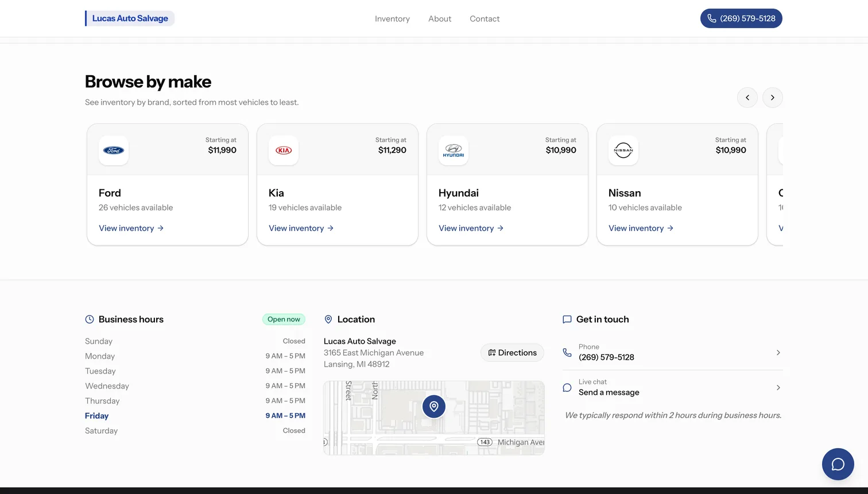Image resolution: width=868 pixels, height=494 pixels.
Task: Click the Nissan logo icon
Action: pos(623,150)
